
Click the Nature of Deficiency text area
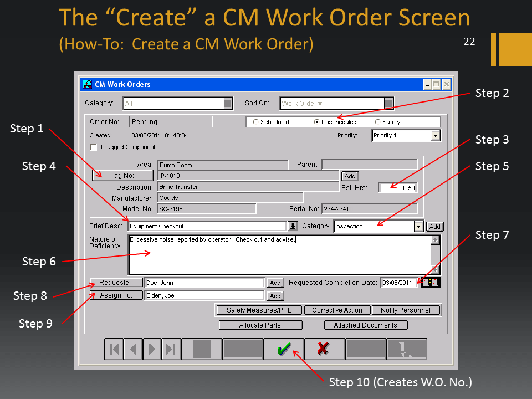[279, 255]
